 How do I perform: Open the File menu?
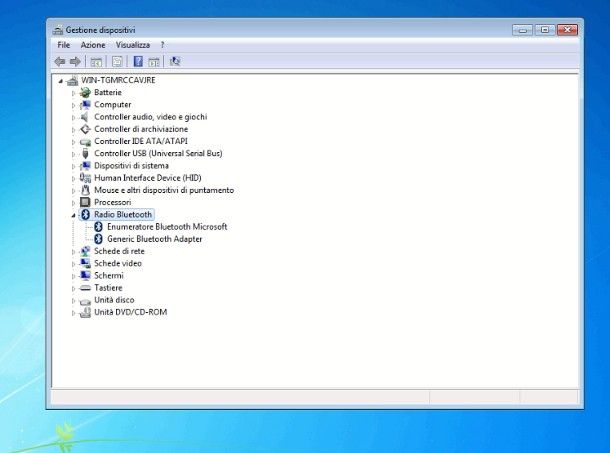tap(64, 45)
